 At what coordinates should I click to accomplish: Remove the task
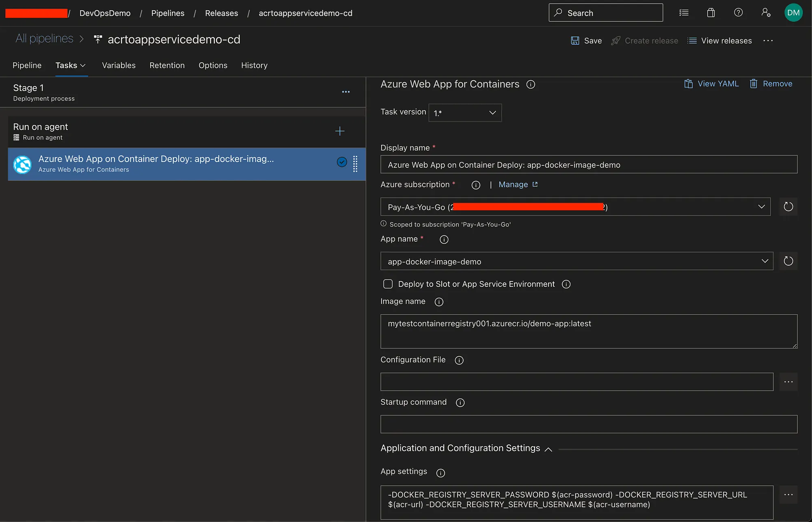[x=771, y=84]
